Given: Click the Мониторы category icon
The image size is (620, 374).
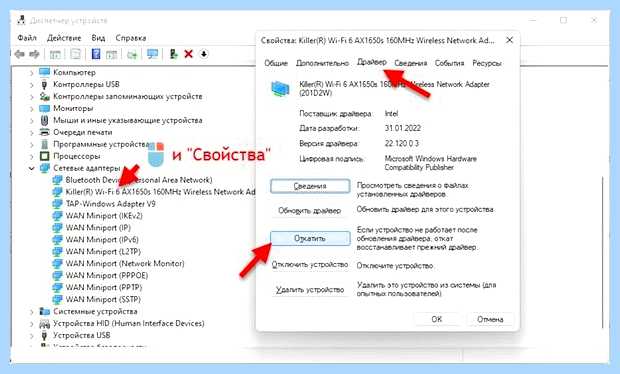Looking at the screenshot, I should point(45,108).
